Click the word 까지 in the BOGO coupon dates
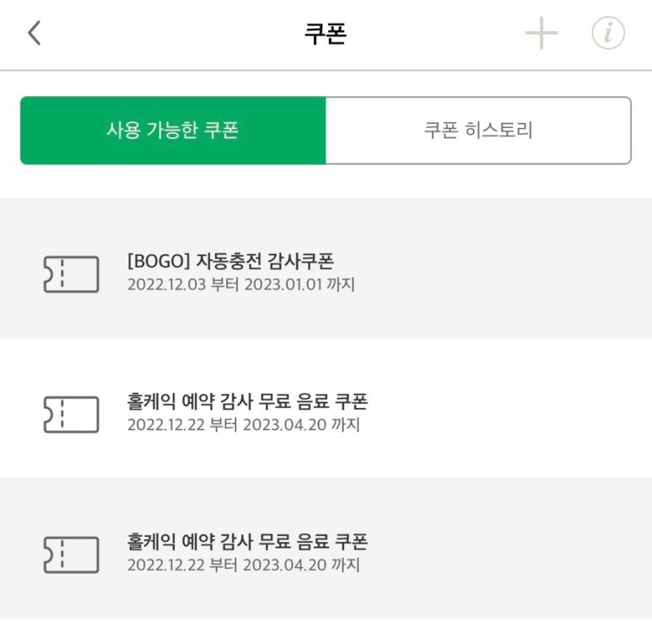Viewport: 652px width, 644px height. click(x=342, y=285)
